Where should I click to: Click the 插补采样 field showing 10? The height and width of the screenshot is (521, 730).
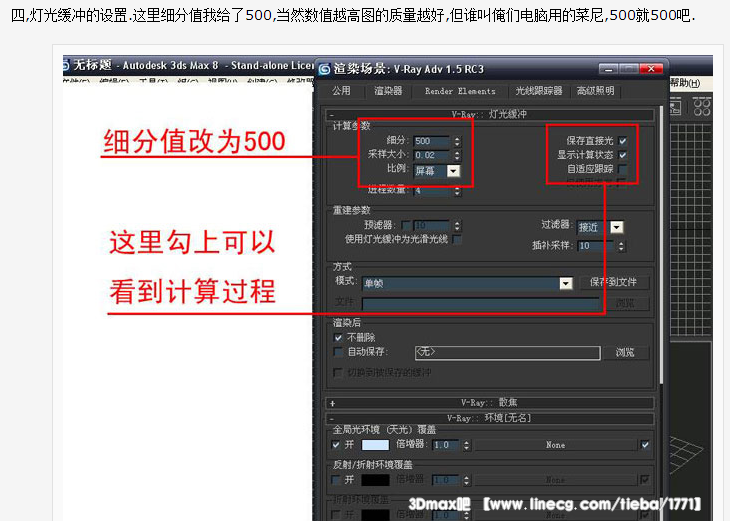595,246
